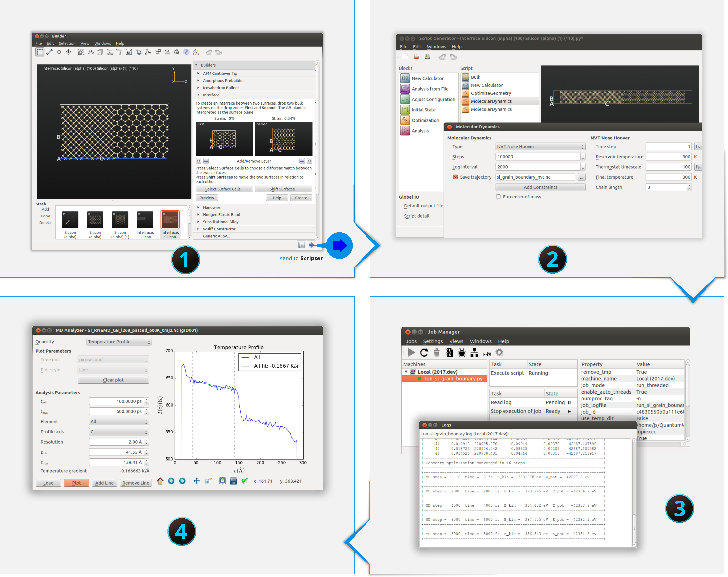
Task: Click the save disk icon in MD Analyzer
Action: [233, 481]
